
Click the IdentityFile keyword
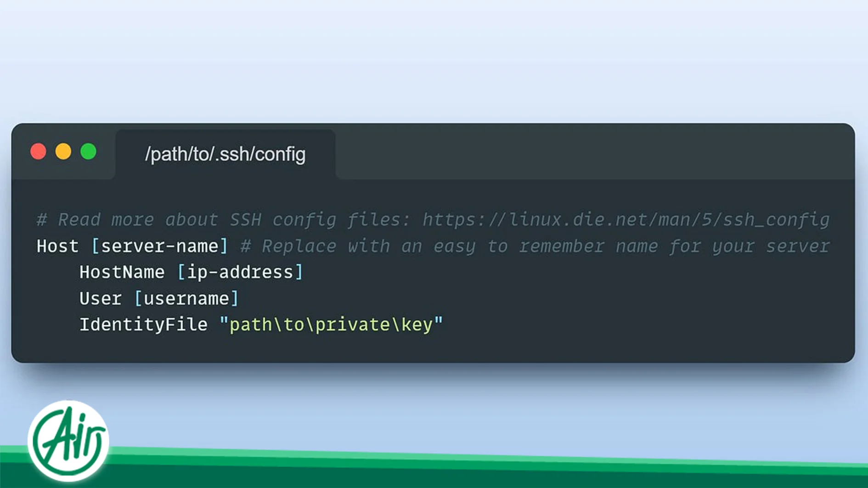(x=144, y=325)
